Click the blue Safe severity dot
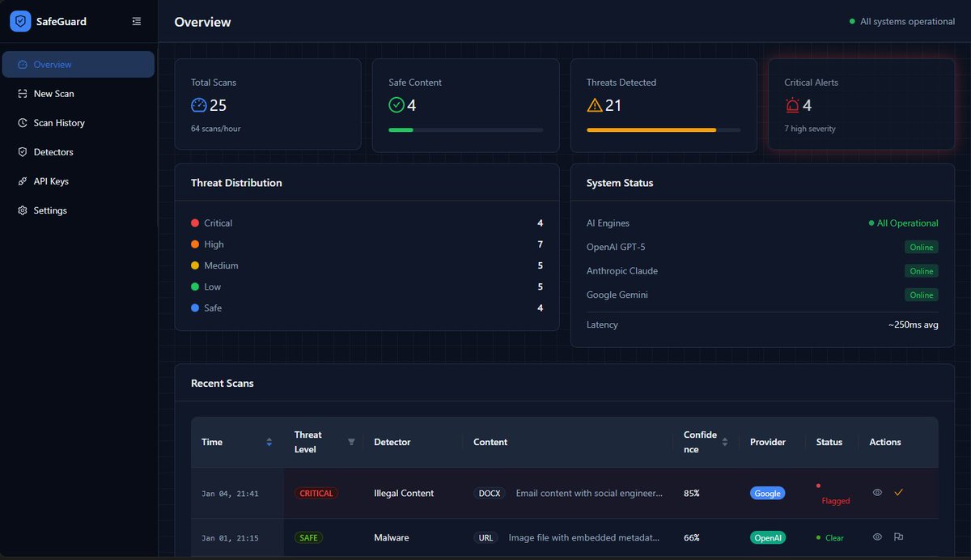 tap(195, 308)
